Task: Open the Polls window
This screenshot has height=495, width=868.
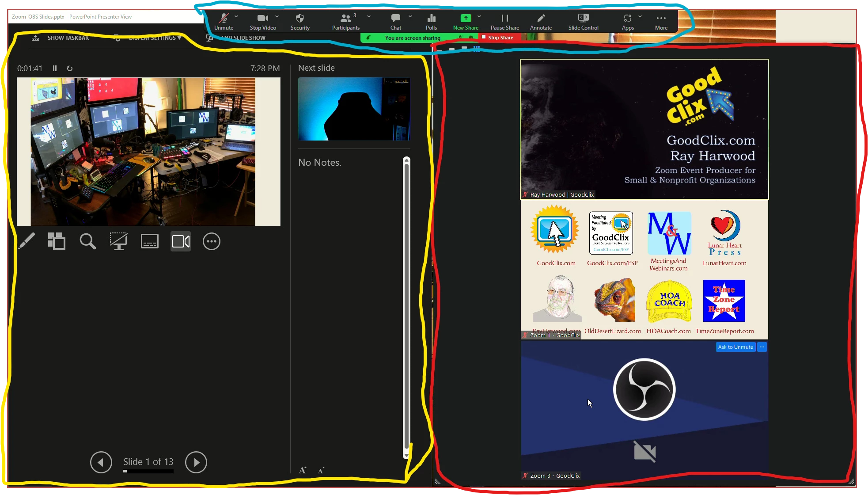Action: (x=431, y=21)
